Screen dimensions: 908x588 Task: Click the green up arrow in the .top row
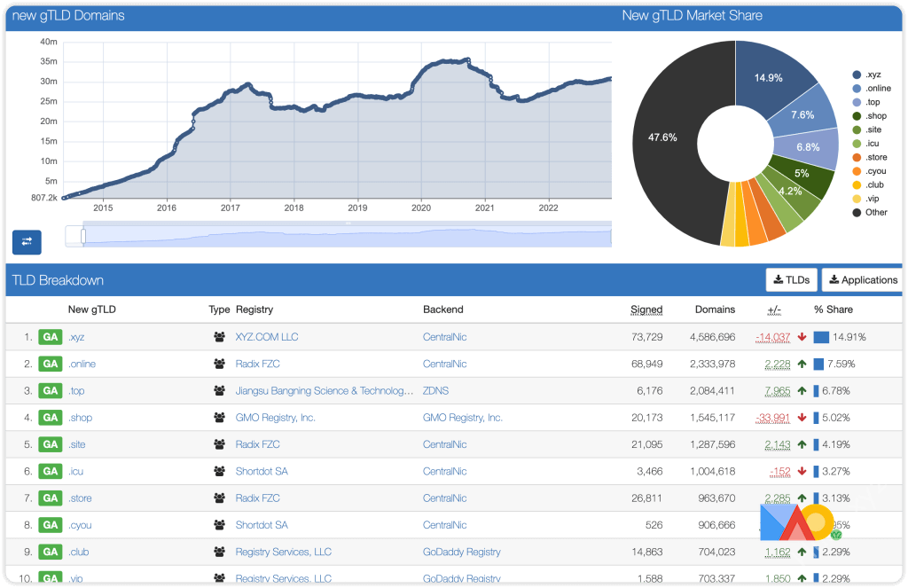802,391
